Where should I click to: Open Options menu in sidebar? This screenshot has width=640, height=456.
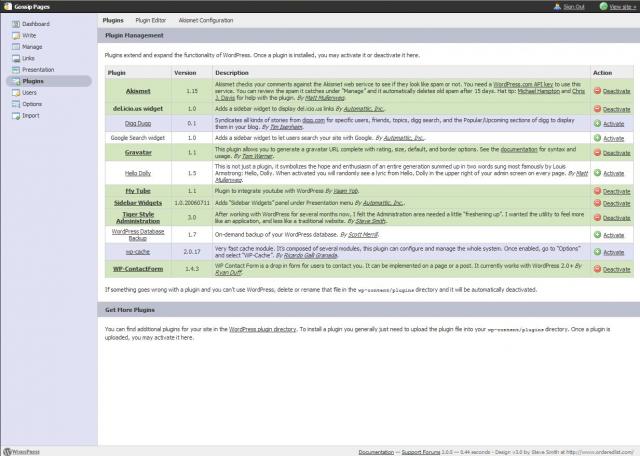(32, 104)
